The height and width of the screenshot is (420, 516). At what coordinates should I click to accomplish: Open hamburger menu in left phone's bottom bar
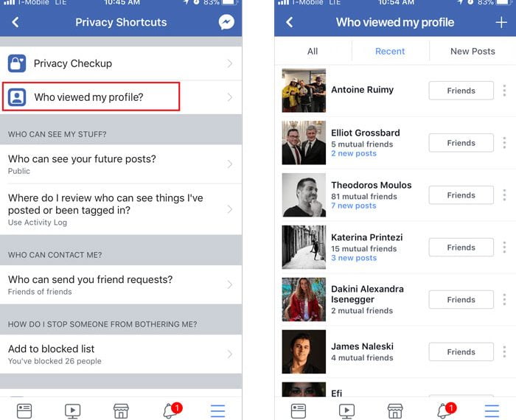point(218,411)
